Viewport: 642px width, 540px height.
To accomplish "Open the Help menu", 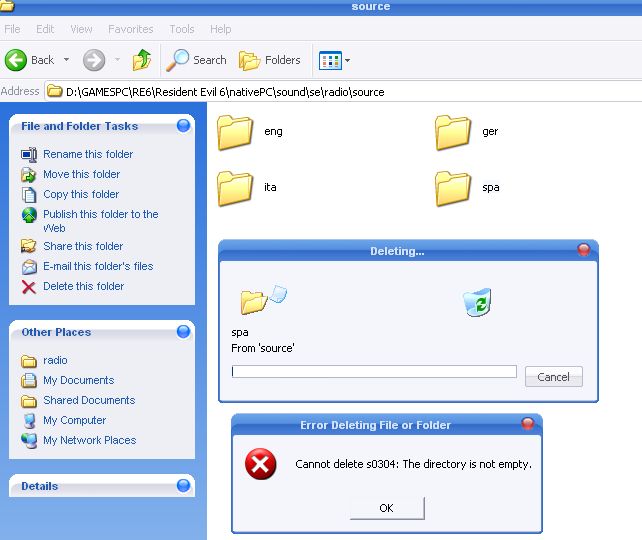I will [221, 29].
